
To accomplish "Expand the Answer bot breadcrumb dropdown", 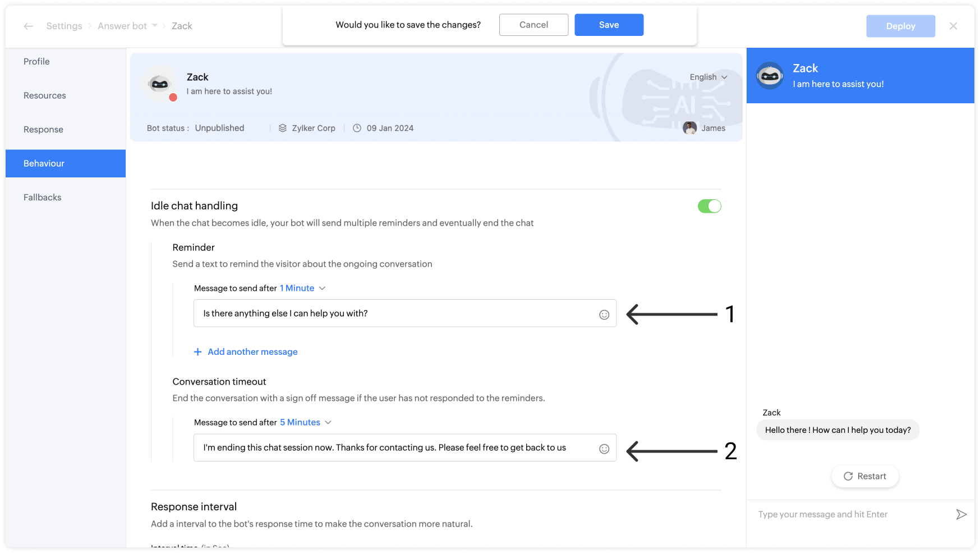I will tap(154, 26).
